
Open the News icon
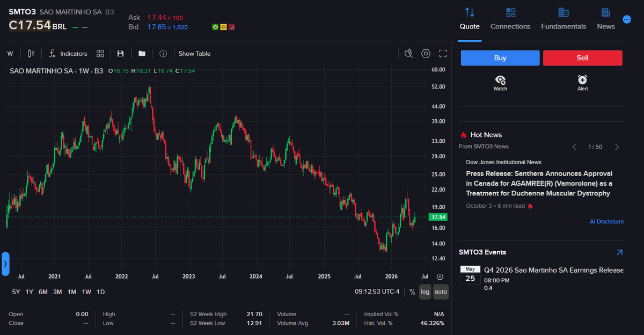coord(606,12)
